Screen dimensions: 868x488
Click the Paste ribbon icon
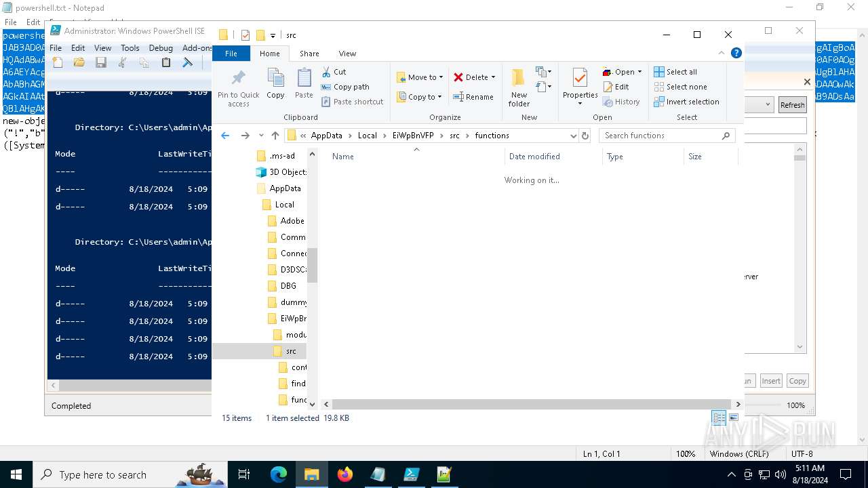tap(304, 83)
